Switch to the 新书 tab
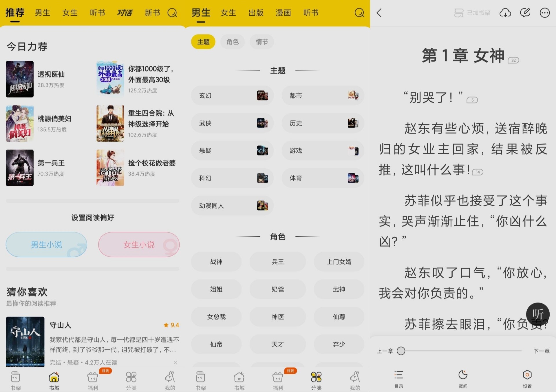Viewport: 556px width, 392px height. [x=152, y=13]
